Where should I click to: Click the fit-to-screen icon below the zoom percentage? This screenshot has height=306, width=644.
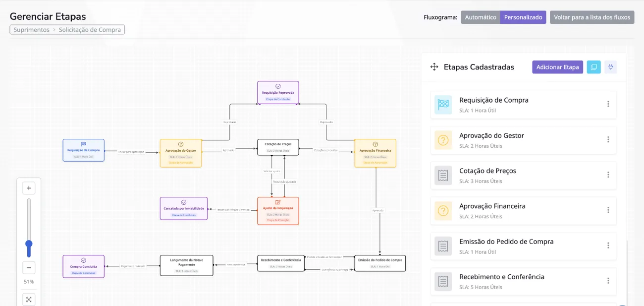29,299
